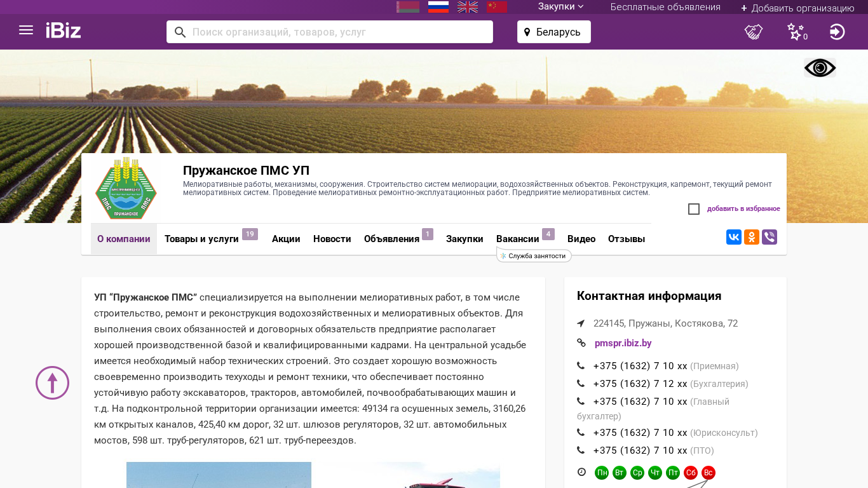The width and height of the screenshot is (868, 488).
Task: Click the 'Пружанское ПМС УП' company title
Action: click(x=247, y=170)
